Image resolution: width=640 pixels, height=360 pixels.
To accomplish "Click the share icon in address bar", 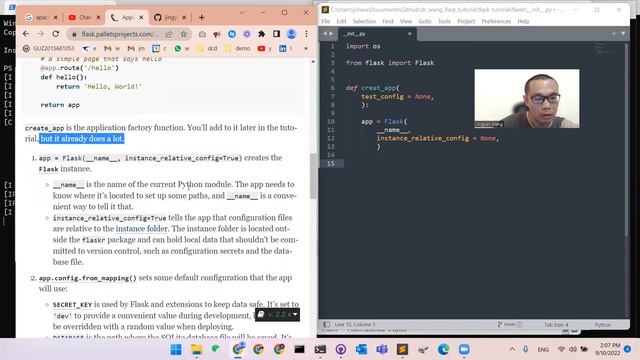I will click(169, 34).
